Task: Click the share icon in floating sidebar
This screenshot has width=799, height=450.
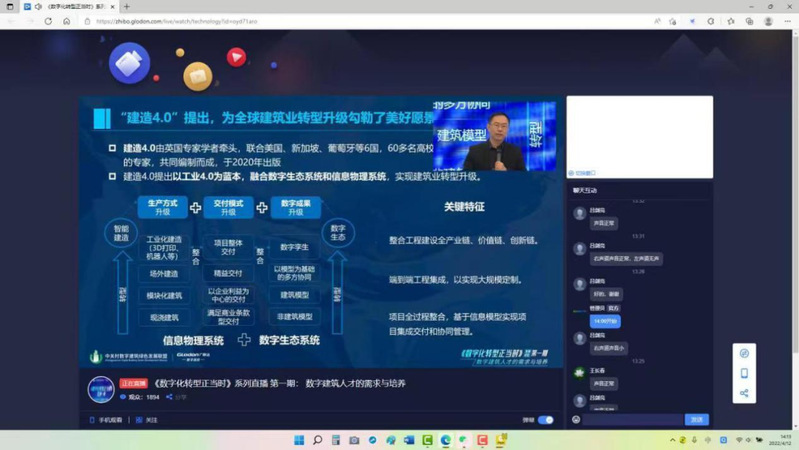Action: pyautogui.click(x=744, y=393)
